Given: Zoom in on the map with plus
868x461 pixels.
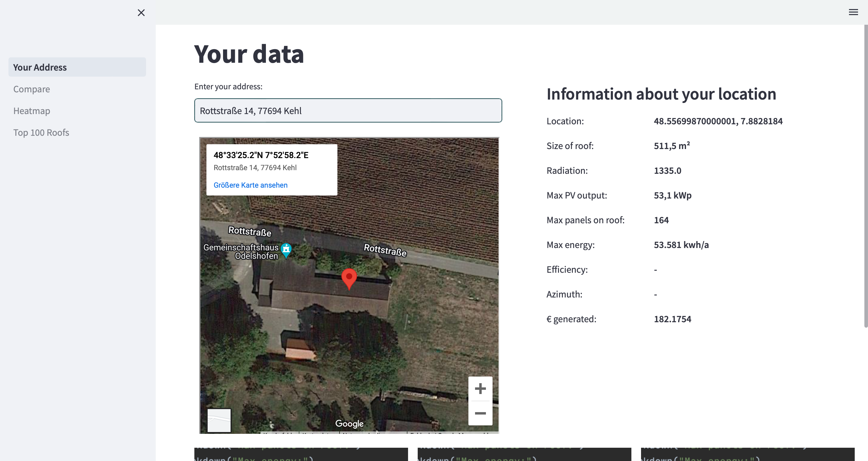Looking at the screenshot, I should click(x=480, y=389).
